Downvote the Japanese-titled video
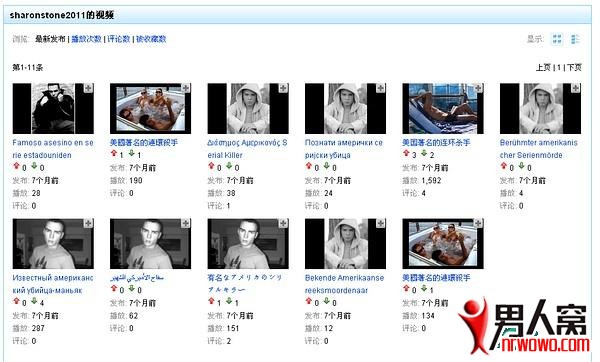Image resolution: width=600 pixels, height=362 pixels. point(229,301)
